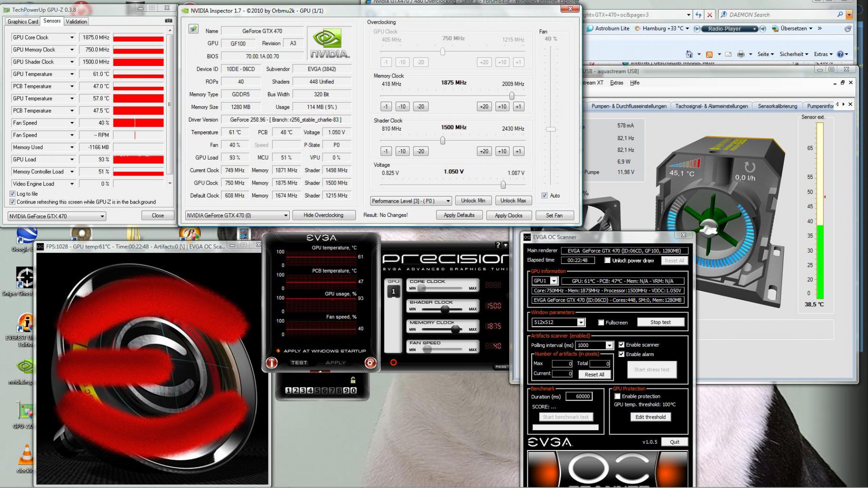Switch to the Validation tab in GPU-Z
Image resolution: width=868 pixels, height=488 pixels.
point(76,21)
